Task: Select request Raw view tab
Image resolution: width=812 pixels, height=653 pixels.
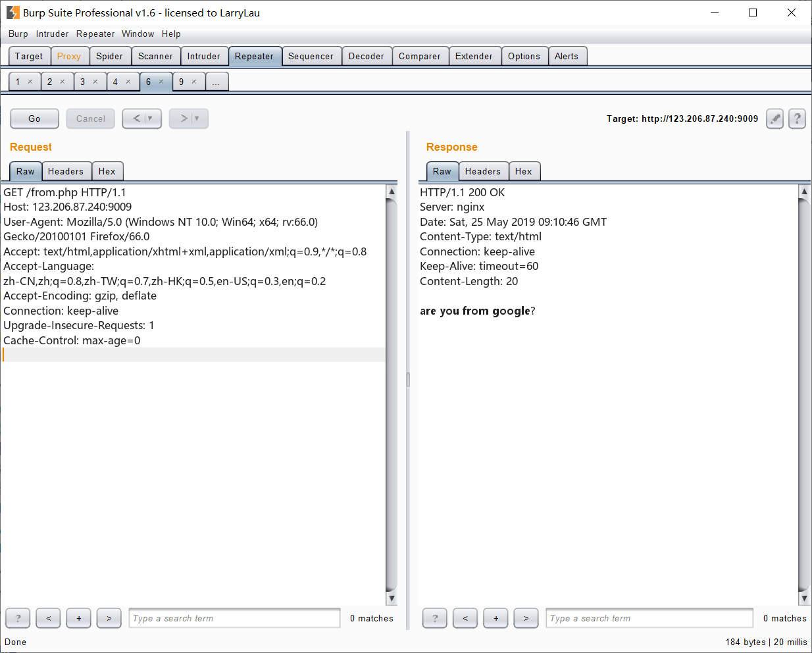Action: click(x=26, y=171)
